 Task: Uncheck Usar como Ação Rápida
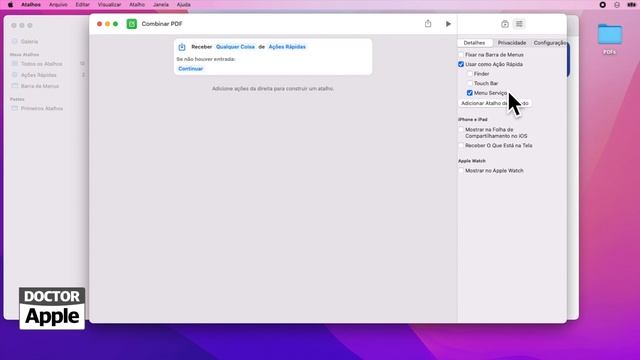click(461, 64)
